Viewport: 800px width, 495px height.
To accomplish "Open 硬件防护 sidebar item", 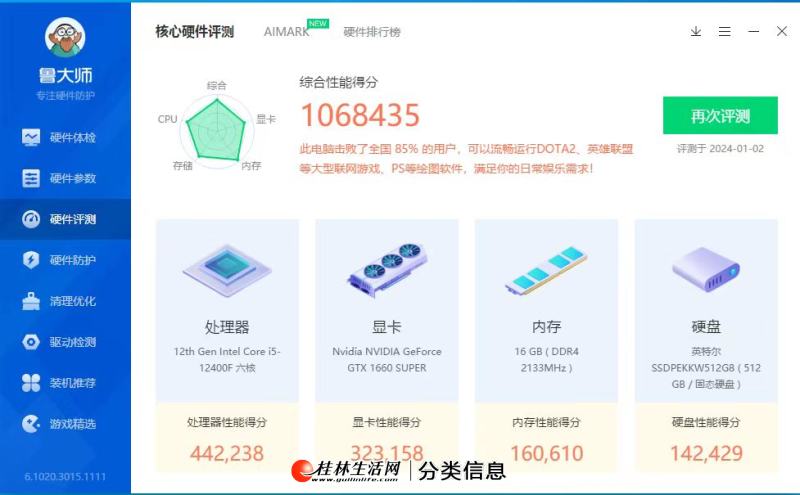I will coord(65,260).
